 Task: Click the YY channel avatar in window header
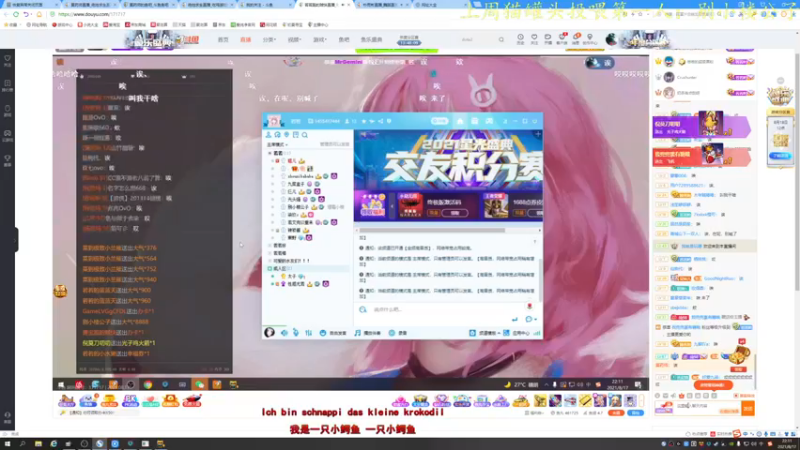274,121
